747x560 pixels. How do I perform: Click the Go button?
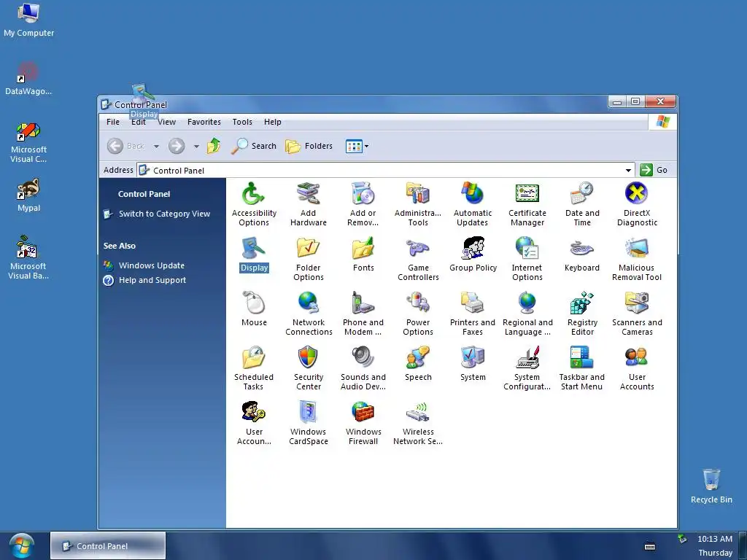coord(654,170)
